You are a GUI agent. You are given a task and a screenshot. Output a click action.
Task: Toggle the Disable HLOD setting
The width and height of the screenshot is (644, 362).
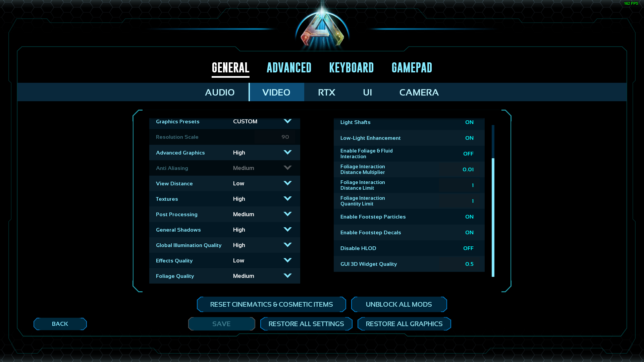coord(468,248)
